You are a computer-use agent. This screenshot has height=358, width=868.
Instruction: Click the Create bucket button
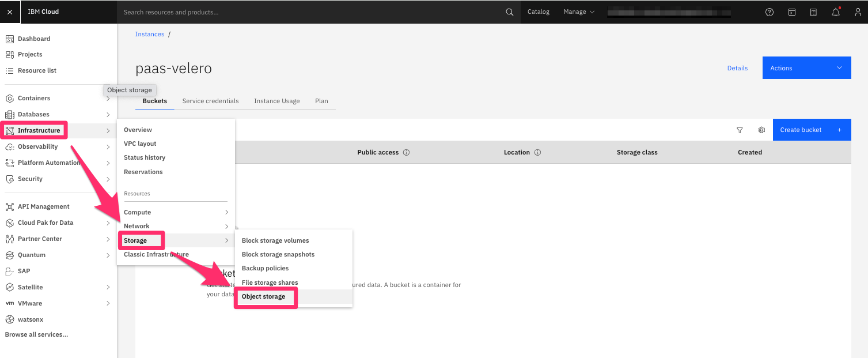point(812,130)
